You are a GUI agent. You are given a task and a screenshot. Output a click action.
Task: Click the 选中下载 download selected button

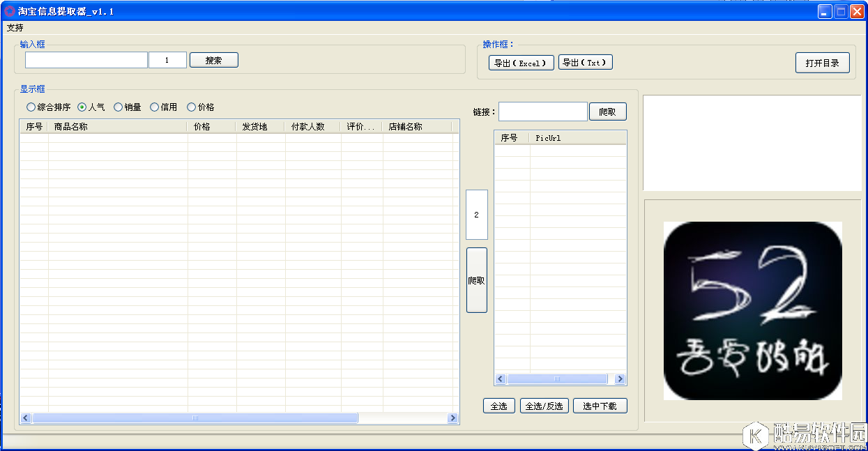pyautogui.click(x=600, y=405)
